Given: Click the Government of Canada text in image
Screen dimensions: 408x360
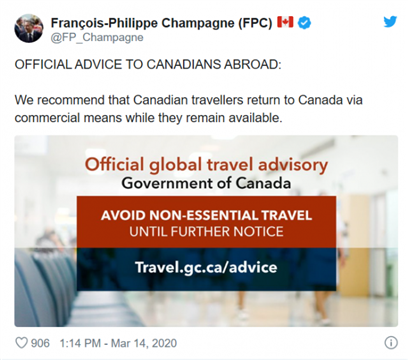Looking at the screenshot, I should (x=206, y=183).
